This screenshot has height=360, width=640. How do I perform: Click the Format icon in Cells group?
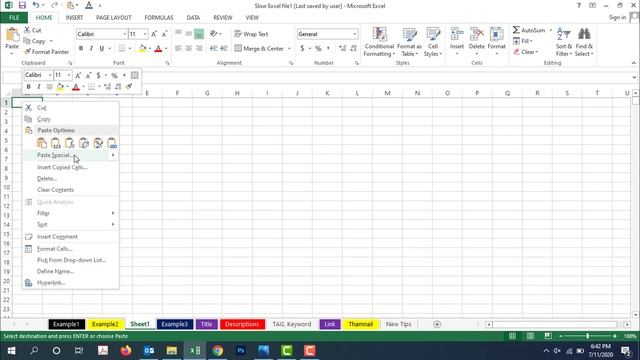496,34
